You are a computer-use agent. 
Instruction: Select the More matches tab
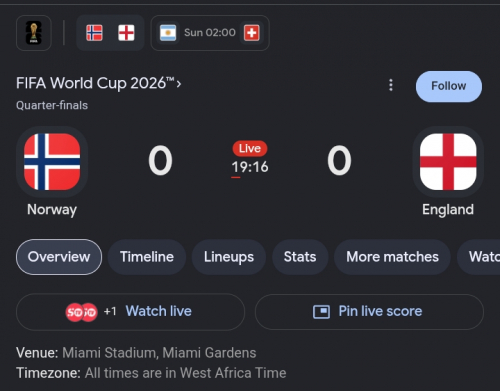click(x=392, y=257)
